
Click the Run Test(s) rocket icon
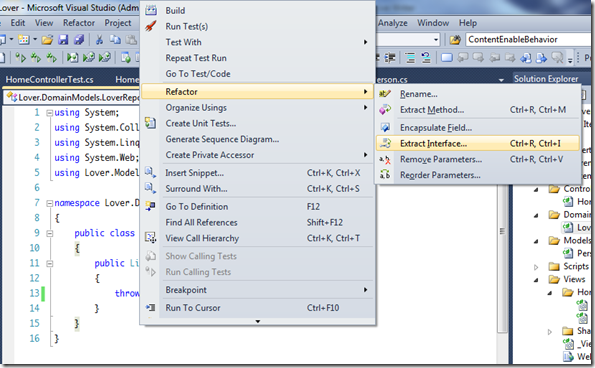(x=151, y=26)
